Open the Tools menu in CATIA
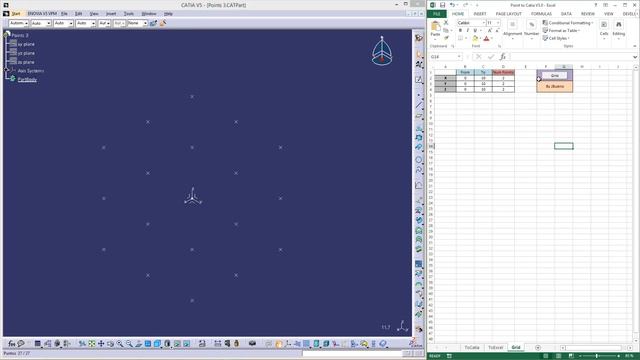The image size is (640, 360). coord(129,14)
